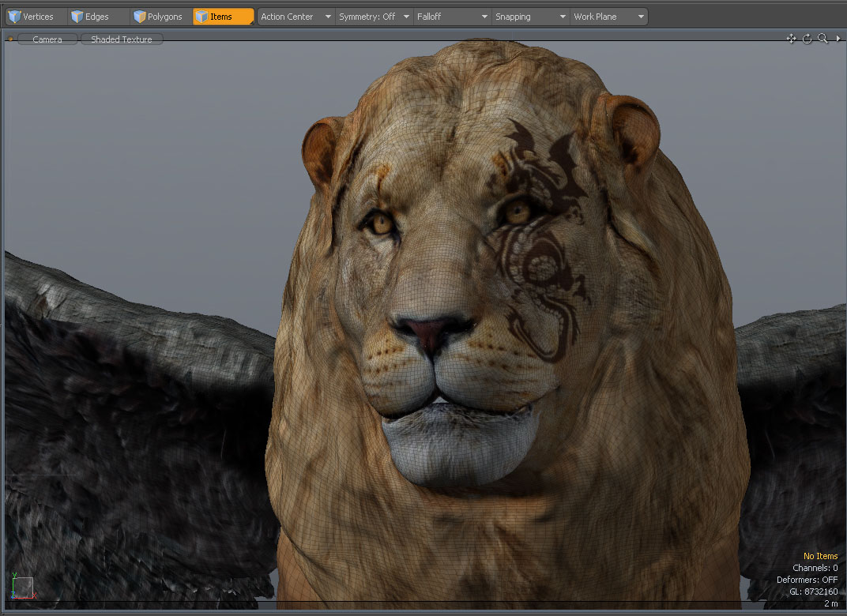Switch to the Items tab
The width and height of the screenshot is (847, 616).
pyautogui.click(x=222, y=16)
